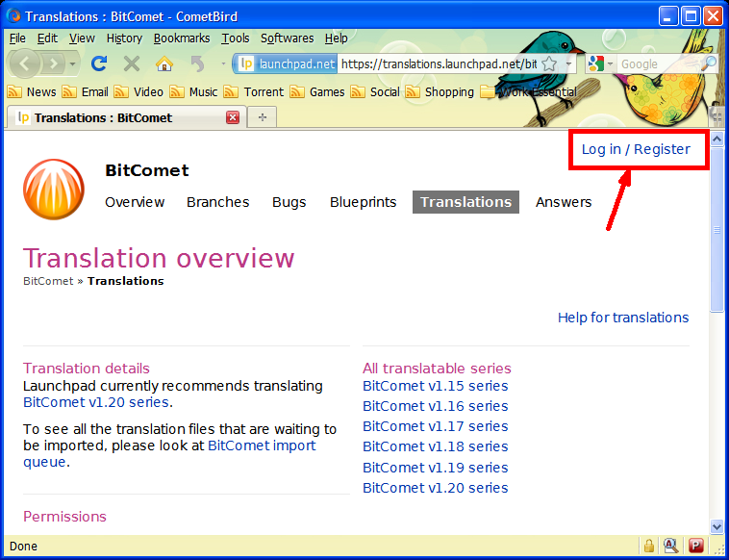Click the vertical scrollbar down arrow

pyautogui.click(x=716, y=526)
